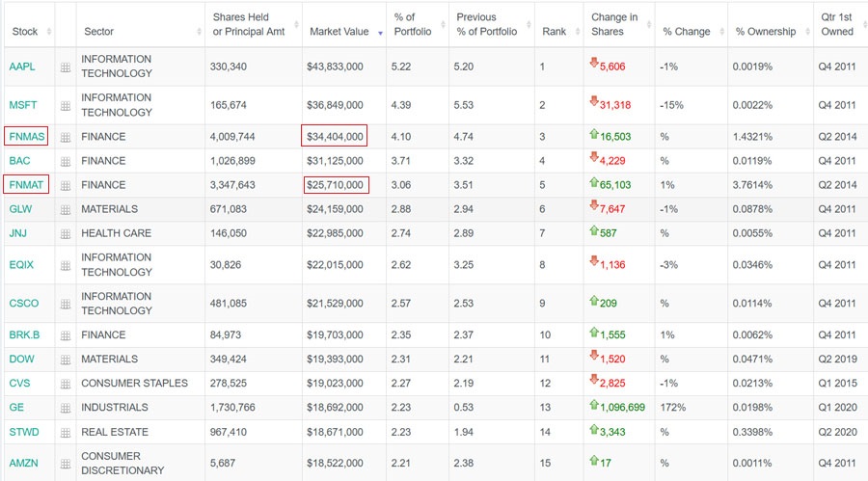Image resolution: width=868 pixels, height=481 pixels.
Task: Open the FNMAT ticker link
Action: click(27, 184)
